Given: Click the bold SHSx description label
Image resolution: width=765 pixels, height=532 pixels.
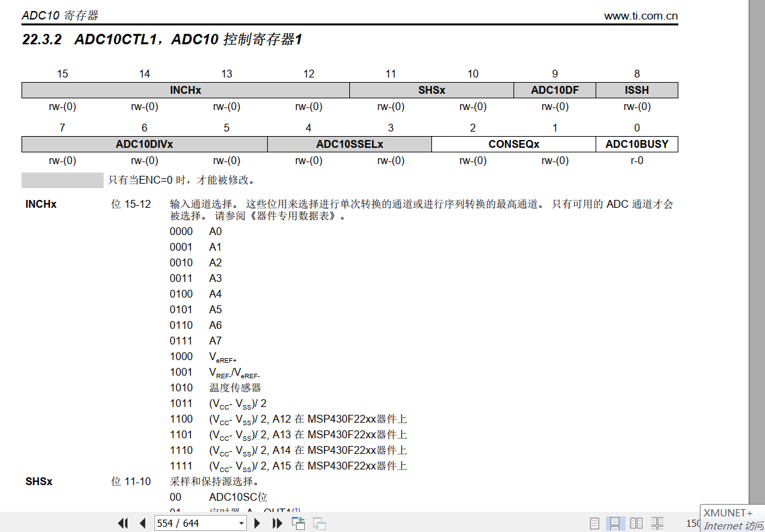Looking at the screenshot, I should 38,482.
